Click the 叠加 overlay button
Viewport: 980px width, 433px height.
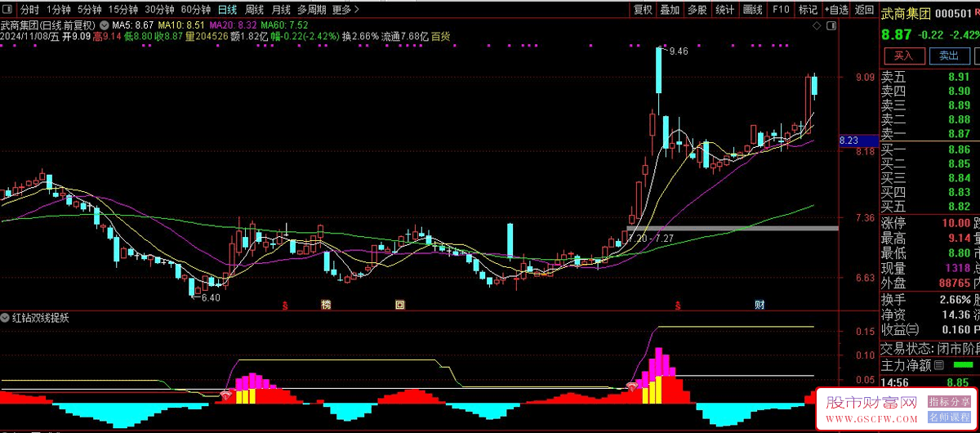pos(670,10)
